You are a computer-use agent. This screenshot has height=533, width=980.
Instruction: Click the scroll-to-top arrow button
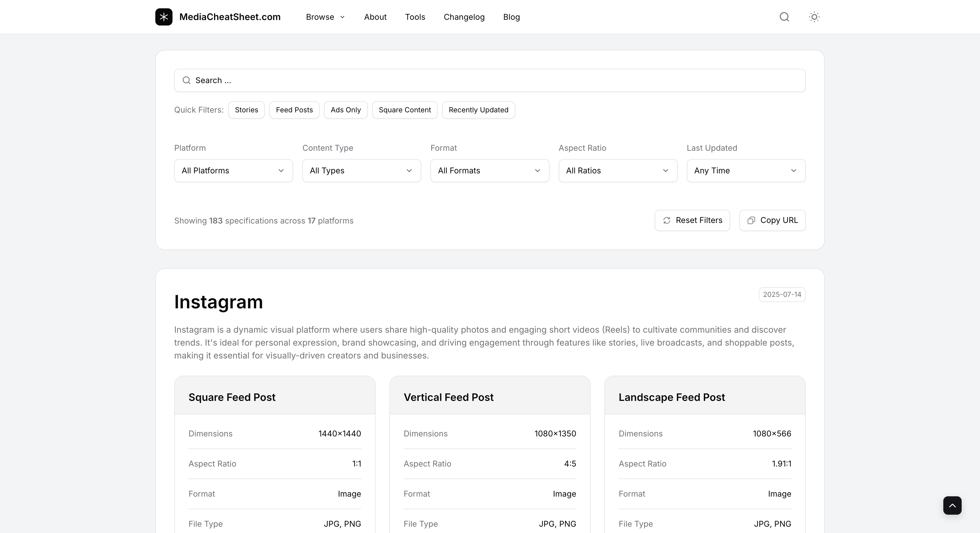pyautogui.click(x=952, y=505)
